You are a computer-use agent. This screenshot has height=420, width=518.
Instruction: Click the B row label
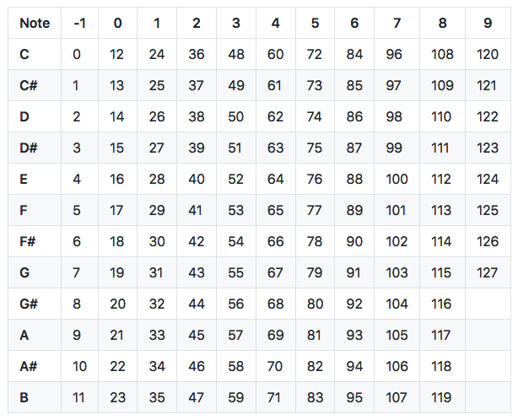[x=24, y=397]
